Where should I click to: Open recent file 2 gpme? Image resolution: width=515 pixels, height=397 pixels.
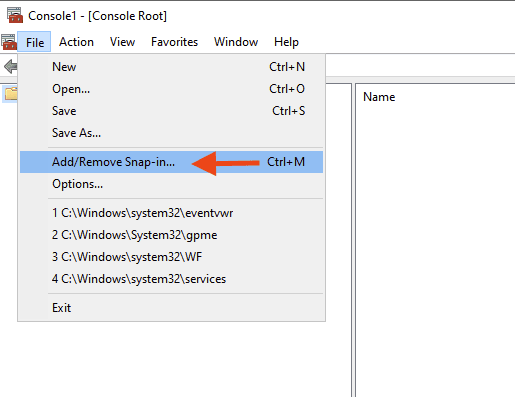171,235
